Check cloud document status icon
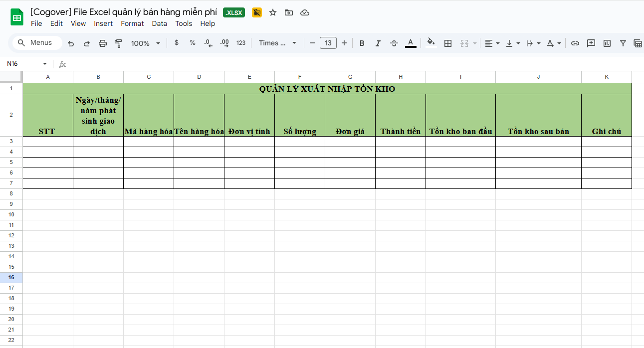 point(305,12)
